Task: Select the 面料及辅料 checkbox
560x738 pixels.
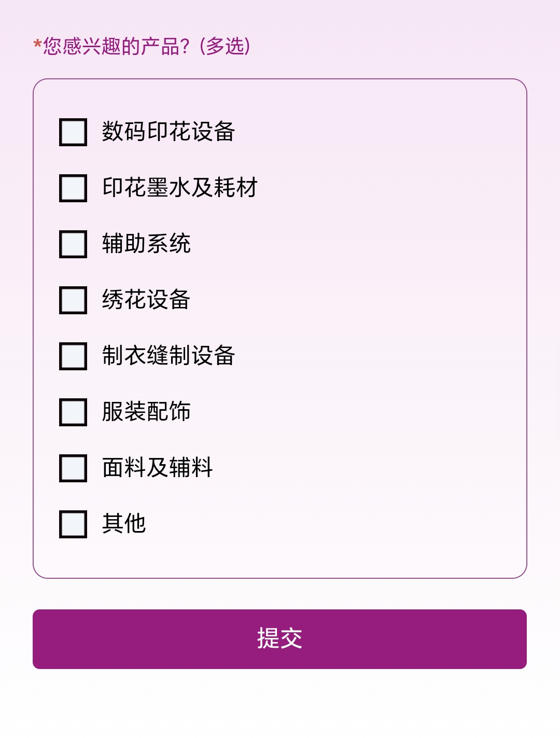Action: click(x=73, y=468)
